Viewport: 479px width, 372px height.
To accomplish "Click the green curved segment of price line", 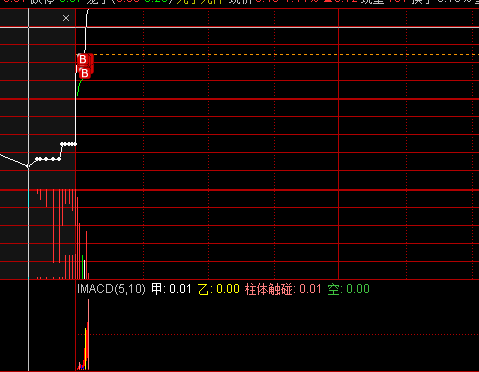I will click(x=80, y=87).
